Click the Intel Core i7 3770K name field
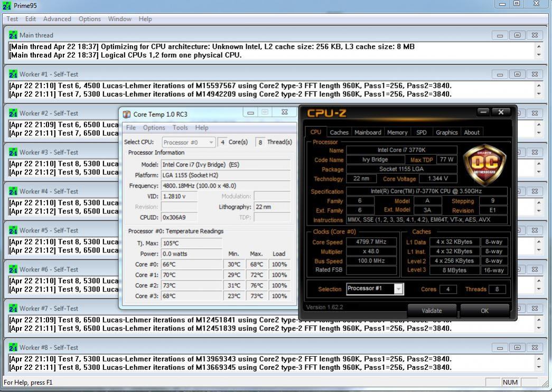The image size is (552, 392). tap(401, 150)
